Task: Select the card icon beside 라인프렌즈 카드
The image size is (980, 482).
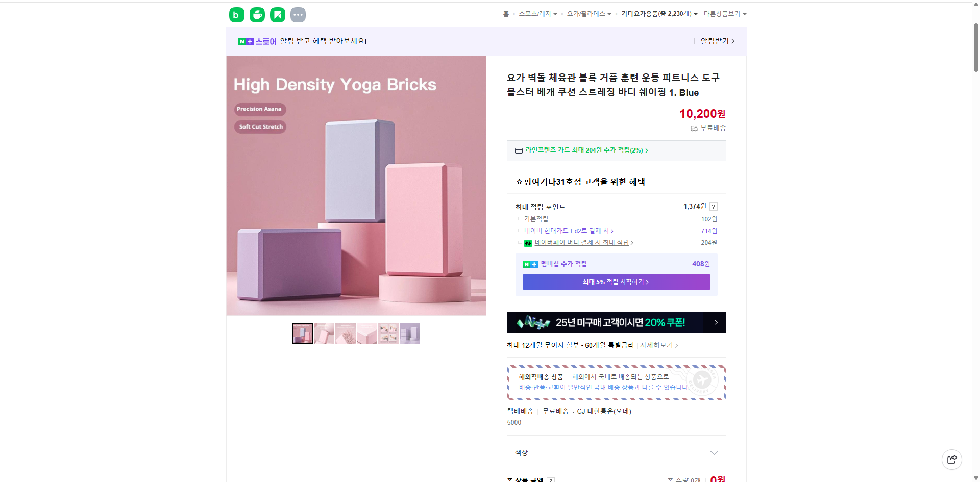Action: click(518, 150)
